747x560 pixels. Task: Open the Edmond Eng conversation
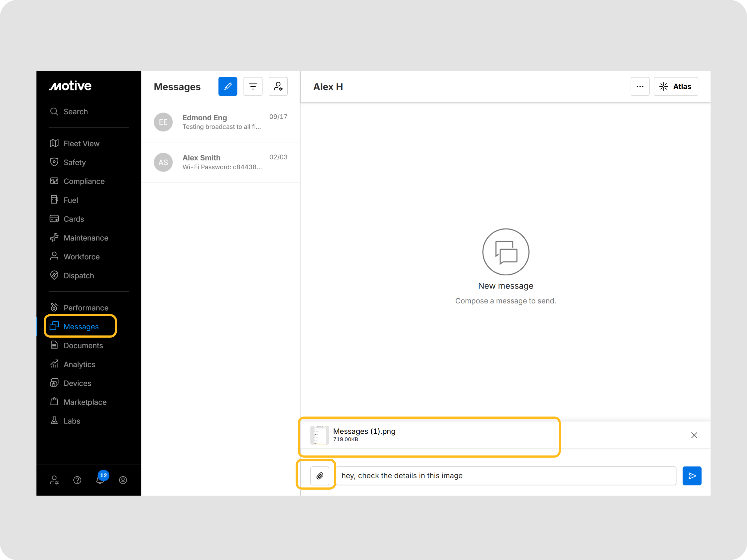click(221, 122)
